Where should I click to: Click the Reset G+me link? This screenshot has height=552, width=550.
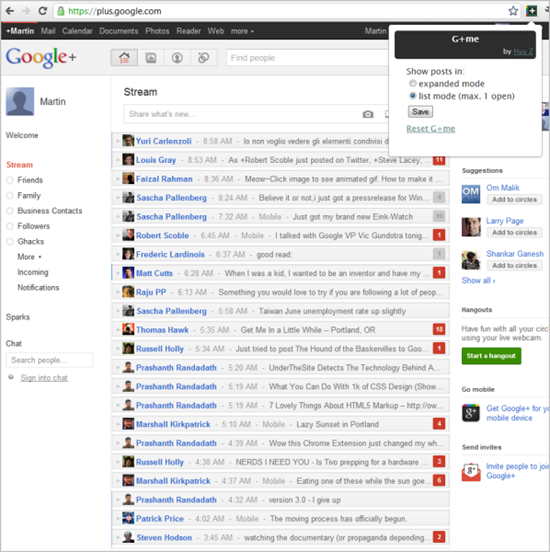click(431, 128)
